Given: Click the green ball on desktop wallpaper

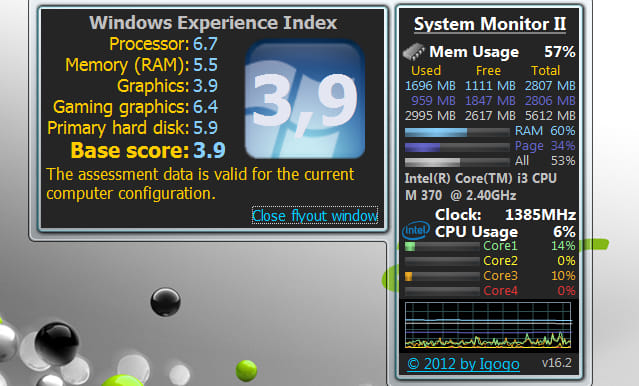Looking at the screenshot, I should coord(246,371).
